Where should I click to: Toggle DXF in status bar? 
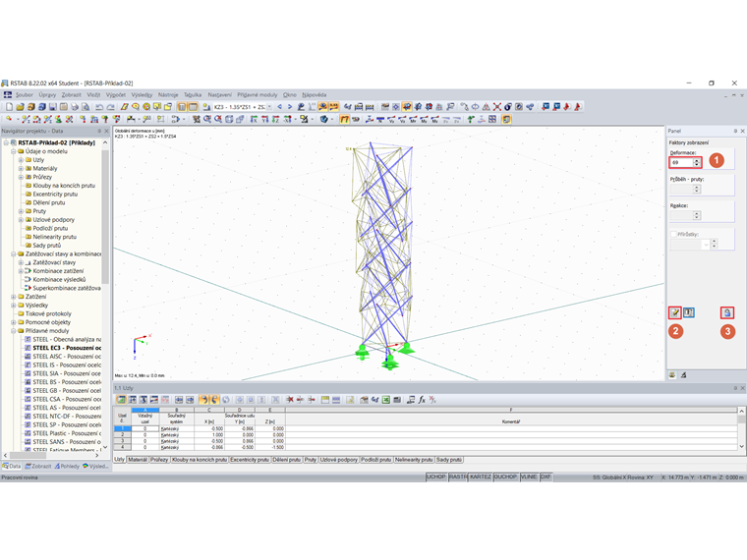[x=546, y=476]
